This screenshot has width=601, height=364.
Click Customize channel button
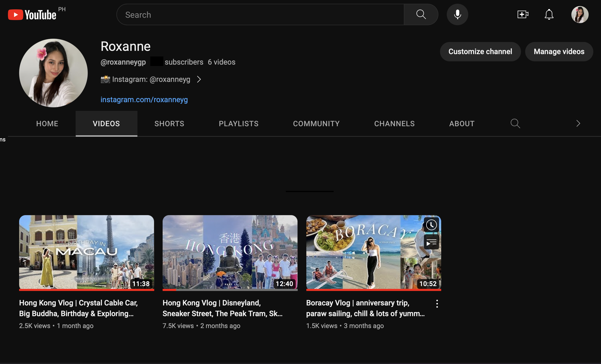[x=480, y=52]
